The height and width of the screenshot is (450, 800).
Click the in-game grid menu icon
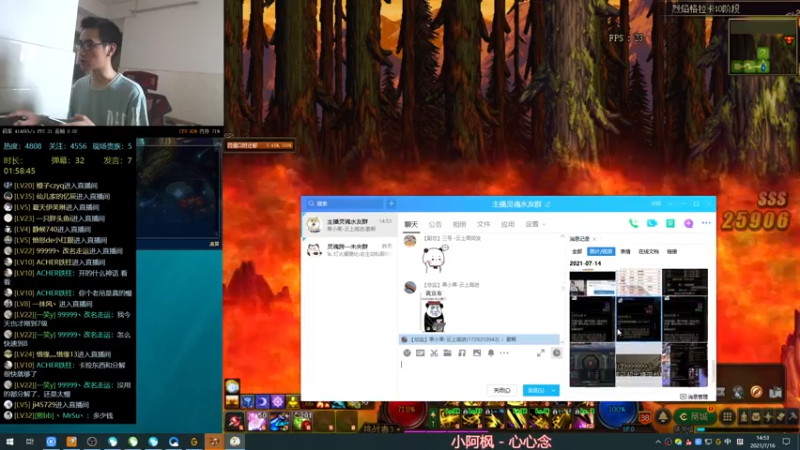(727, 417)
